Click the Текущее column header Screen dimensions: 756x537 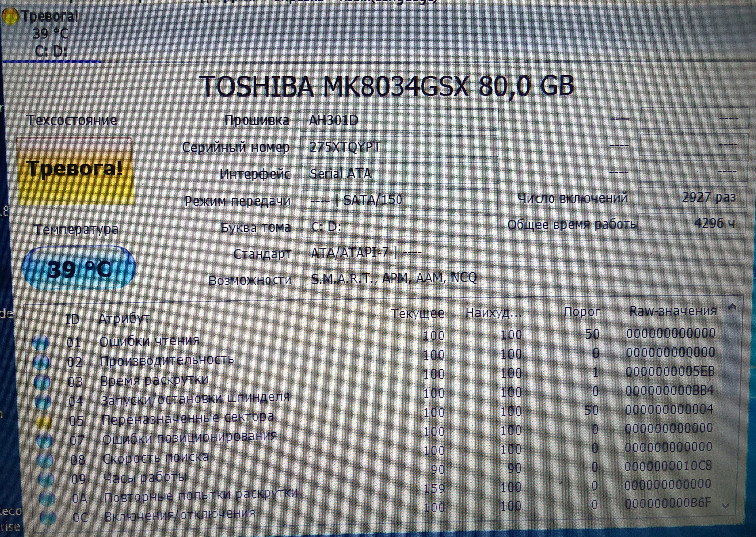point(418,313)
